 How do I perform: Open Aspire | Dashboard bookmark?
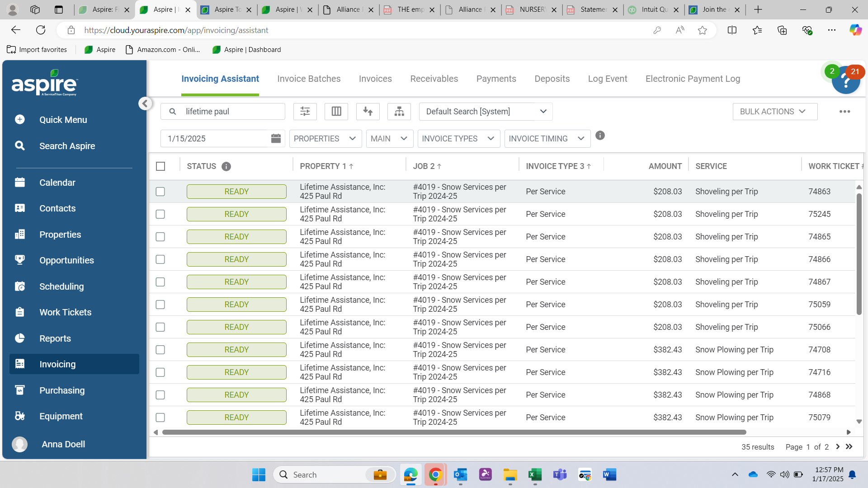point(246,50)
